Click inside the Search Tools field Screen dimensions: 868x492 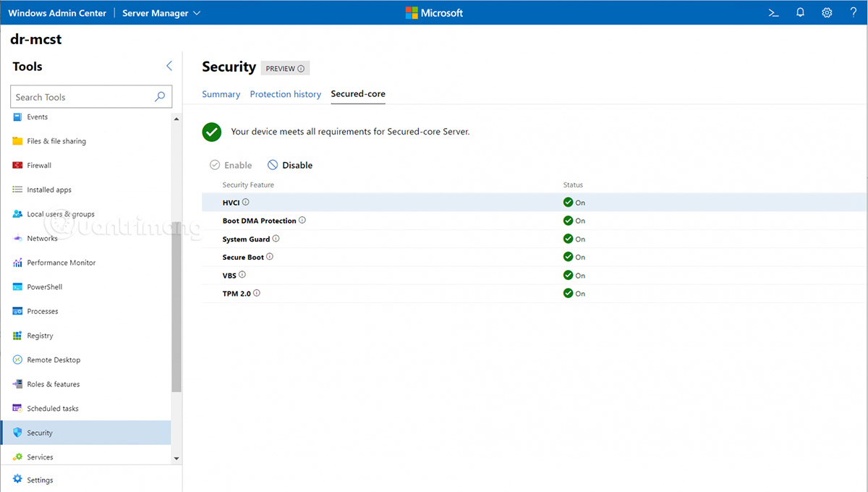coord(83,96)
